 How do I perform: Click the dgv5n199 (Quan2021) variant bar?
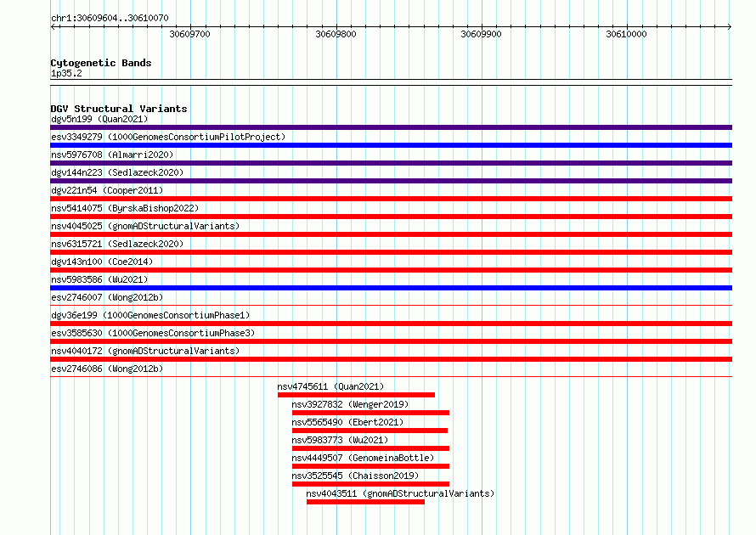(x=391, y=127)
